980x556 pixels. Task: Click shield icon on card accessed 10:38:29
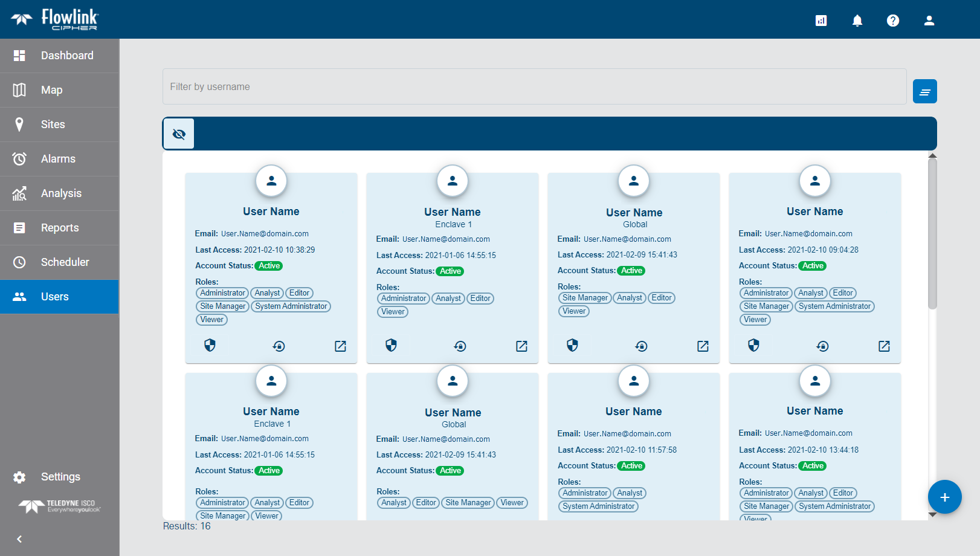[210, 345]
